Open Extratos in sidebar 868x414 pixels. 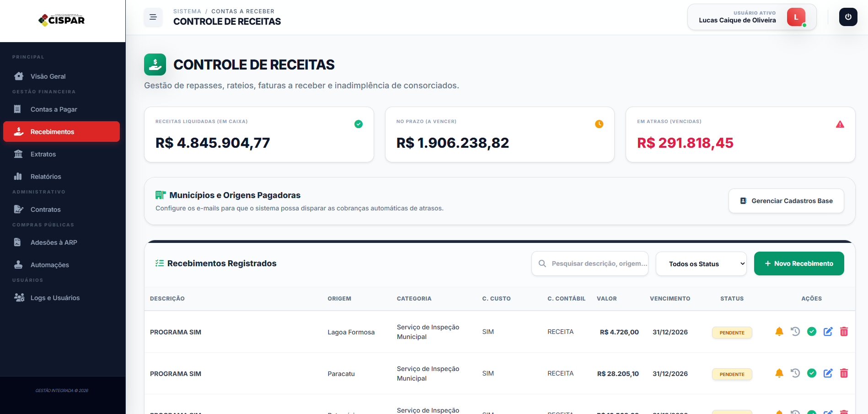(61, 154)
